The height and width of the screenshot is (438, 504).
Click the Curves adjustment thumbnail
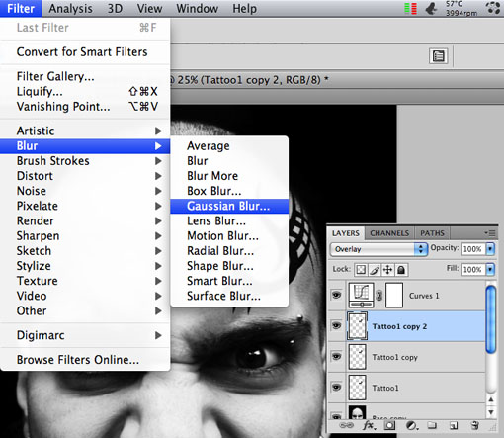coord(361,296)
